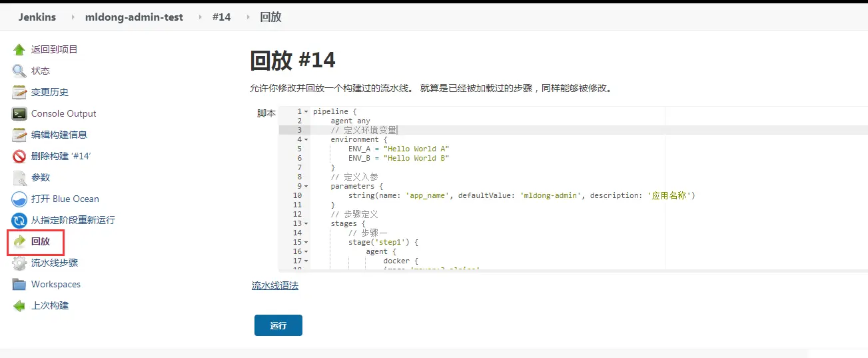
Task: Open the 返回到项目 sidebar link
Action: point(55,49)
